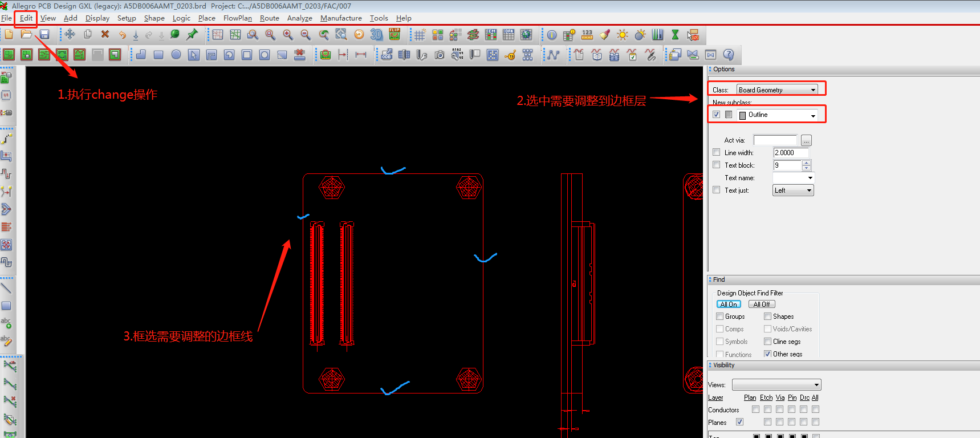Open the Route menu
Viewport: 980px width, 438px height.
270,18
